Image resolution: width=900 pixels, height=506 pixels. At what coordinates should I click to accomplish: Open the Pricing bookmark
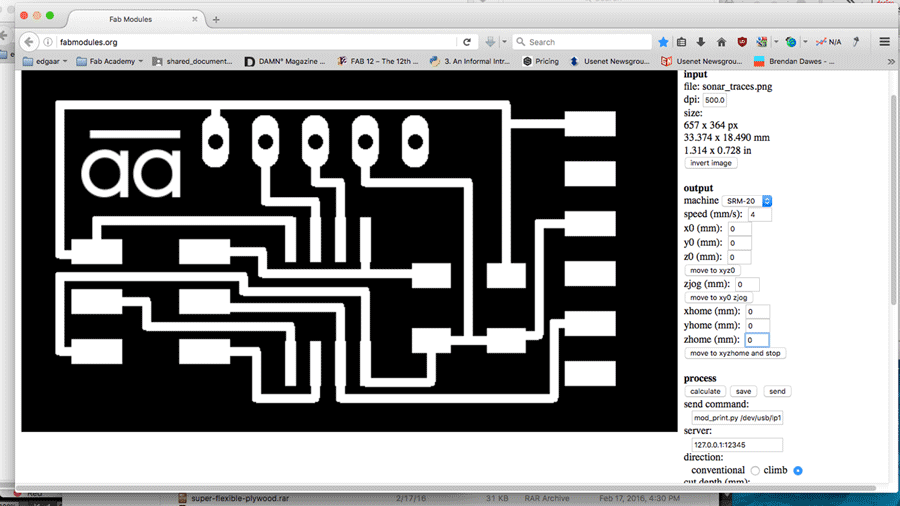(541, 61)
